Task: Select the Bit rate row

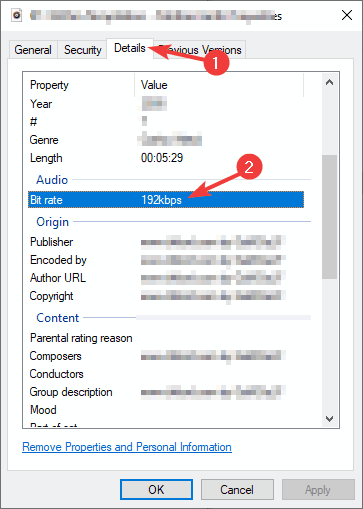Action: [x=166, y=200]
